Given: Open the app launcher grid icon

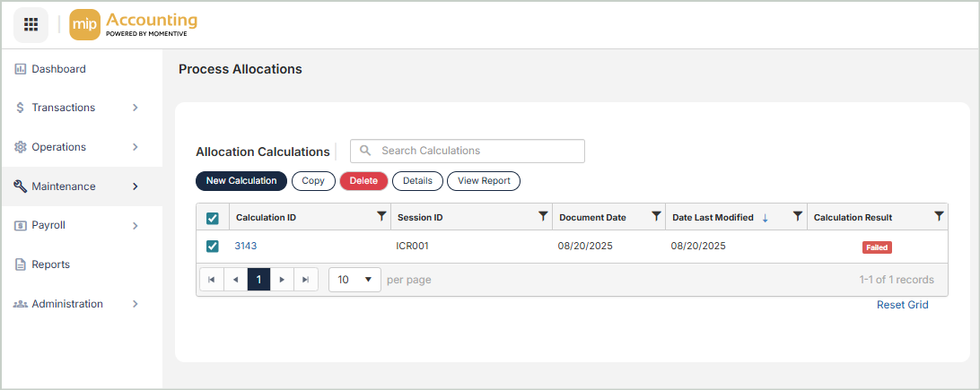Looking at the screenshot, I should click(x=31, y=24).
